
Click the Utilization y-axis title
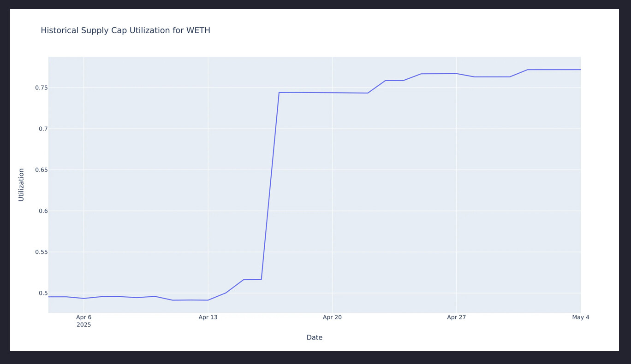21,184
